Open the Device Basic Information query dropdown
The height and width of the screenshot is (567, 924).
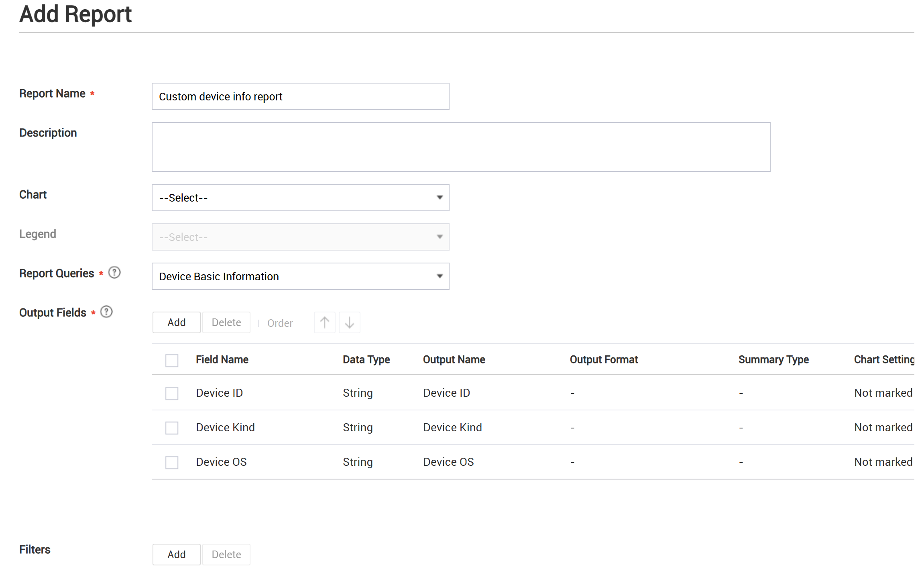pyautogui.click(x=300, y=276)
